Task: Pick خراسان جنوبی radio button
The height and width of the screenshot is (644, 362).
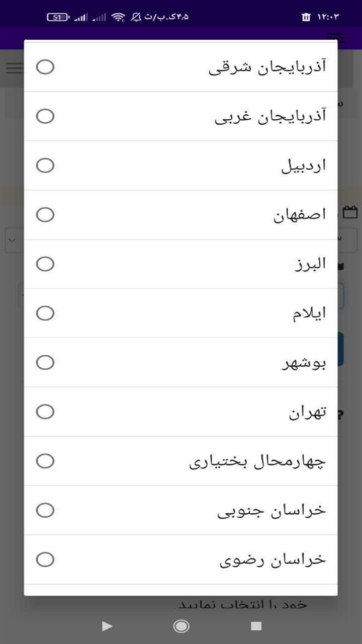Action: [x=45, y=511]
